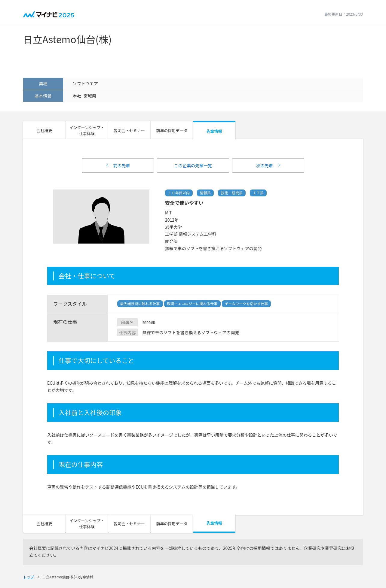
Task: Click the 最先端技術に触れる仕事 tag
Action: click(140, 304)
